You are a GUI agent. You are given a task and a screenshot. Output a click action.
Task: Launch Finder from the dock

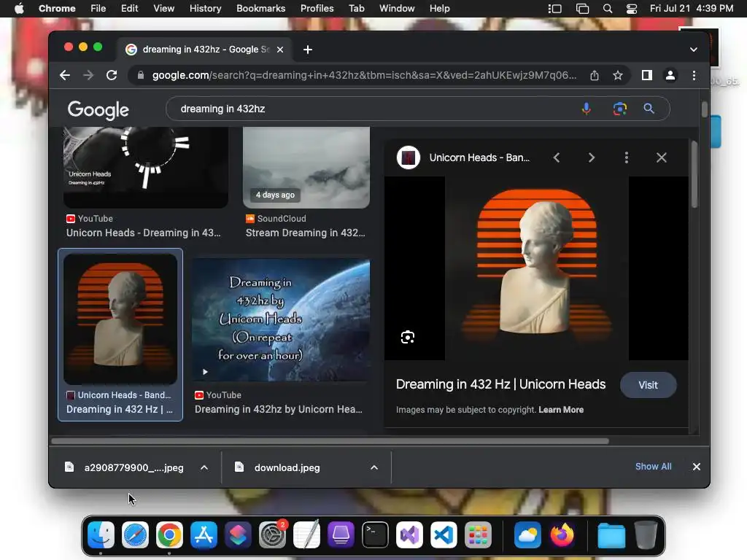click(101, 534)
